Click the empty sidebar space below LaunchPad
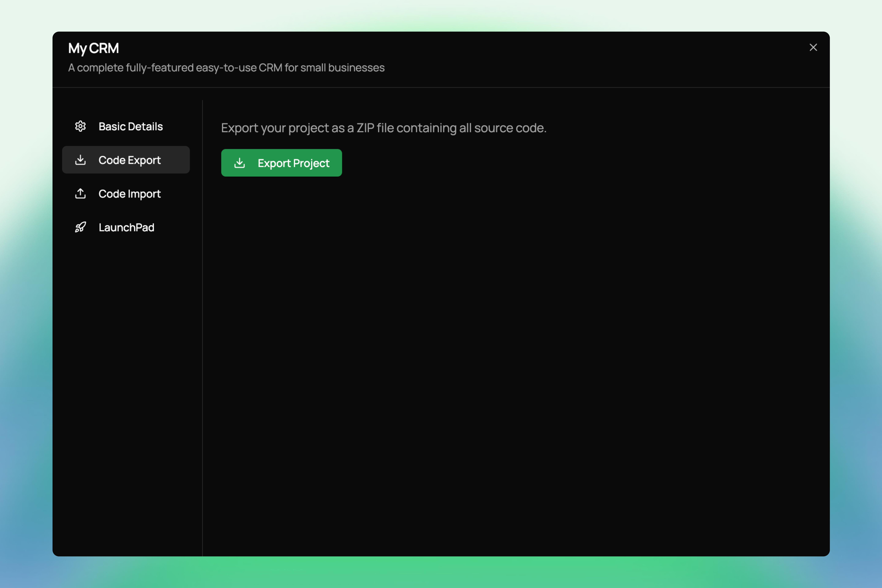 (x=127, y=375)
